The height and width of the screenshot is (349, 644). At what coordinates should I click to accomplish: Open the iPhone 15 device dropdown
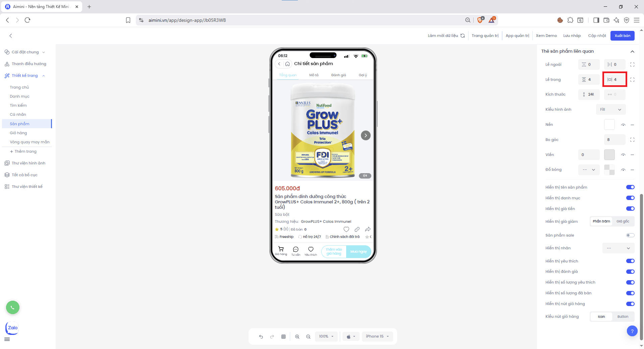[377, 337]
